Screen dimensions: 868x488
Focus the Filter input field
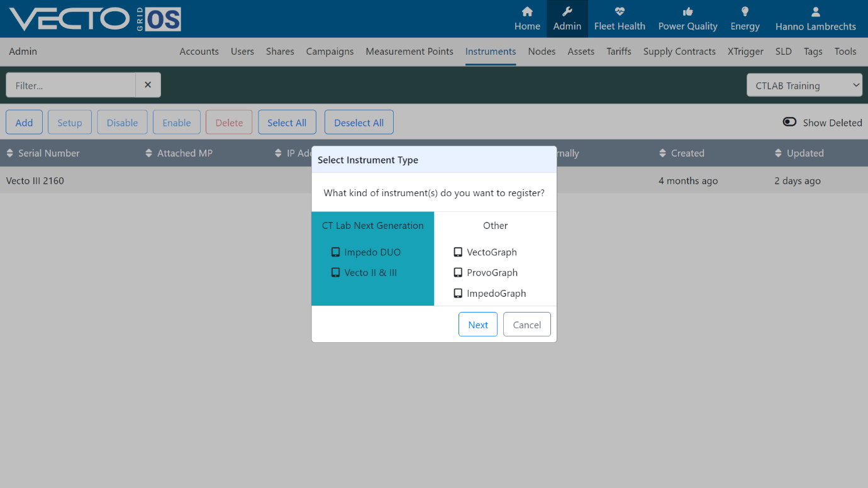(x=70, y=85)
